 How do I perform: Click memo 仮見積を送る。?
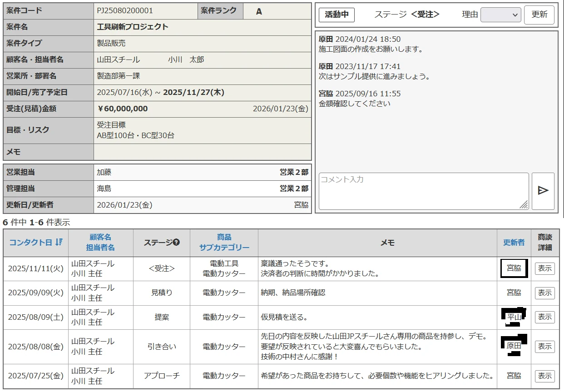click(x=284, y=317)
